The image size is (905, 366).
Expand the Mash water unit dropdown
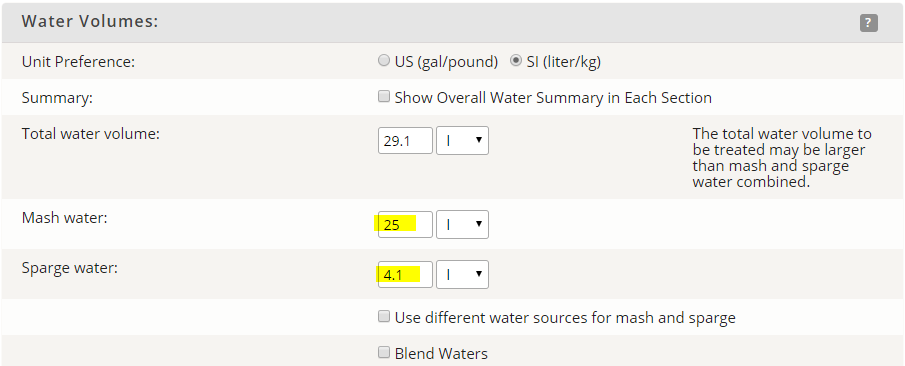coord(462,224)
